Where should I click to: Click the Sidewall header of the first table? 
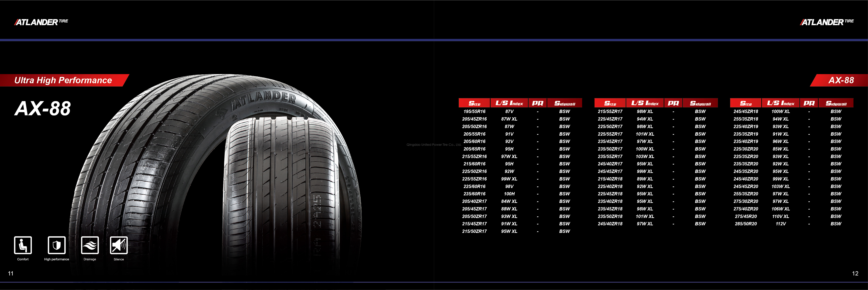pyautogui.click(x=565, y=103)
